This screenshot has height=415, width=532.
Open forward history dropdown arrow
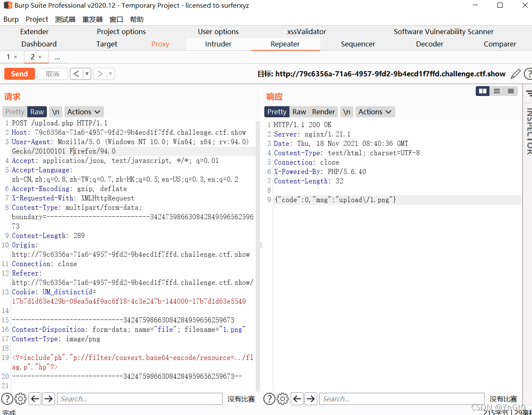tap(110, 74)
